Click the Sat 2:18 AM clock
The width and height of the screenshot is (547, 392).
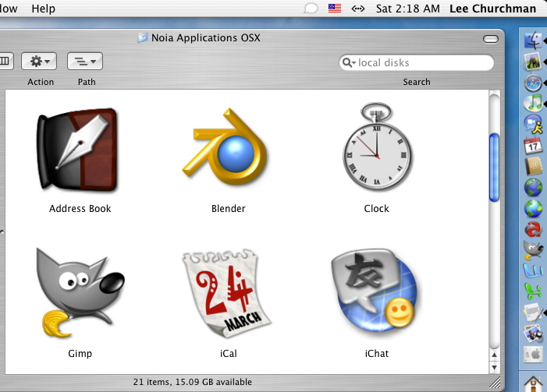point(407,9)
